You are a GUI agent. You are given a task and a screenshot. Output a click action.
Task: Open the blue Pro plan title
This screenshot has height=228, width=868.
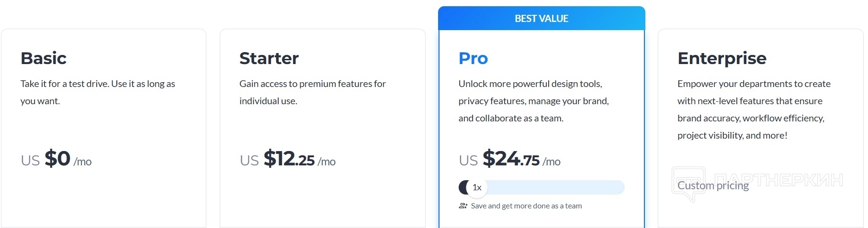point(473,58)
